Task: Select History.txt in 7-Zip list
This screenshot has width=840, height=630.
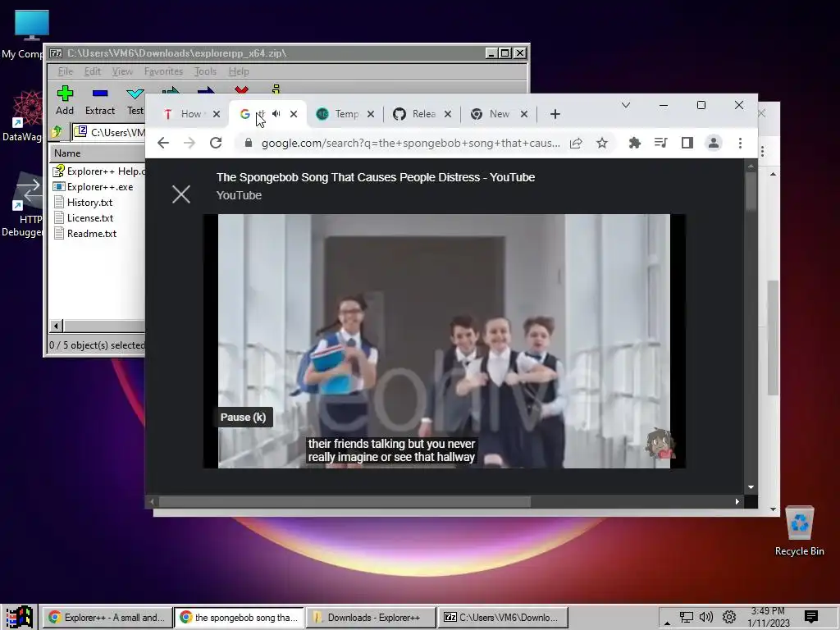Action: tap(83, 203)
